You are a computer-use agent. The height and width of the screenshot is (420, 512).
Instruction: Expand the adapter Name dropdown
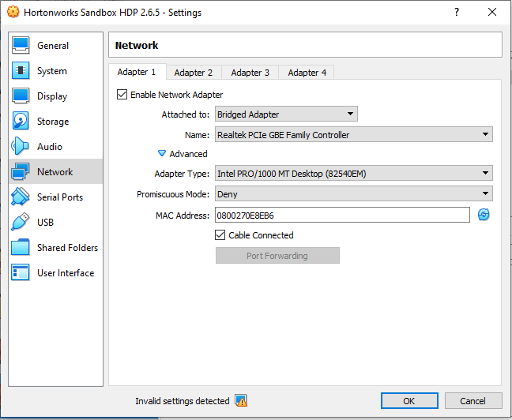click(x=354, y=135)
